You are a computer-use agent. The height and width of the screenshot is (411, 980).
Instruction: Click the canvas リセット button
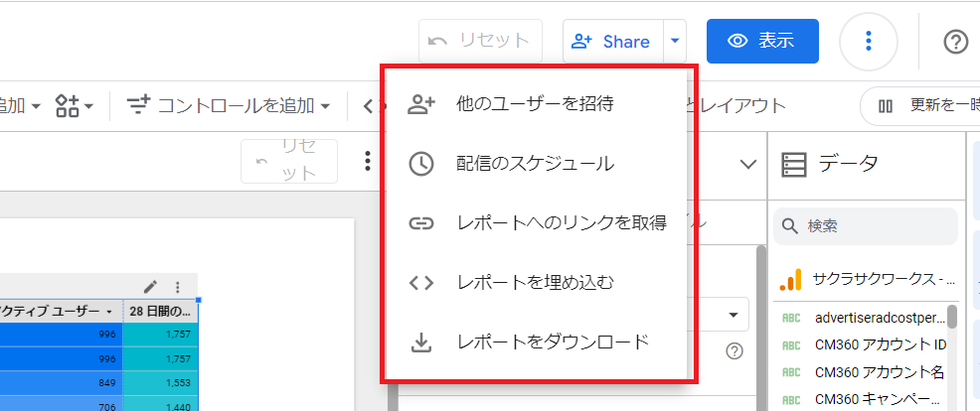[289, 161]
